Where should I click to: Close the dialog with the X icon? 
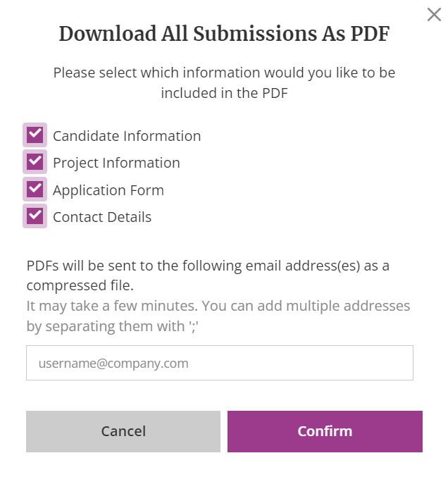(434, 14)
